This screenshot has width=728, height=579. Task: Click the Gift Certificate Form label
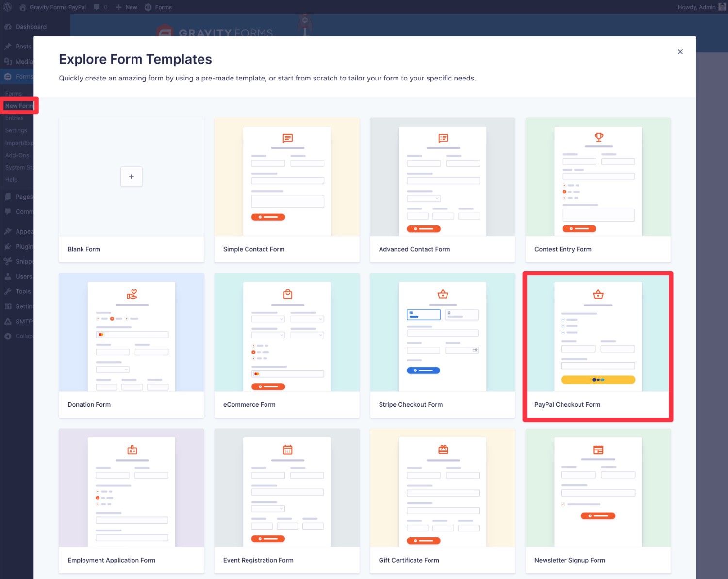[x=409, y=560]
